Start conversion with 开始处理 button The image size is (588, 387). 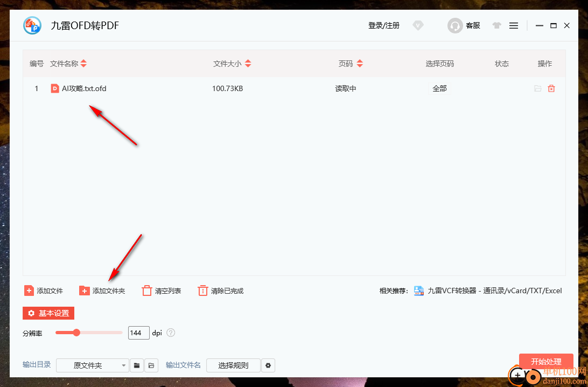tap(546, 362)
